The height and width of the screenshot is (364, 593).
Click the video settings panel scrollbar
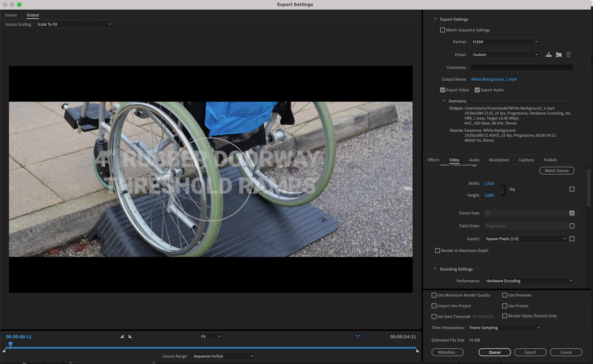589,188
